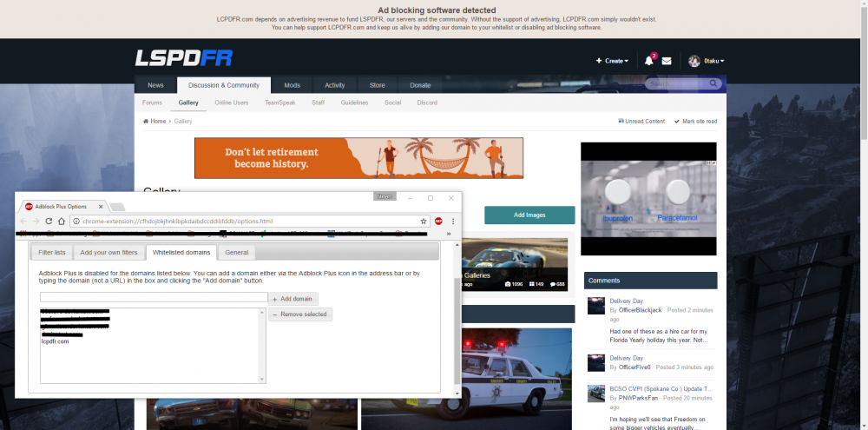The image size is (868, 430).
Task: Click the chrome-extension address bar
Action: [250, 222]
